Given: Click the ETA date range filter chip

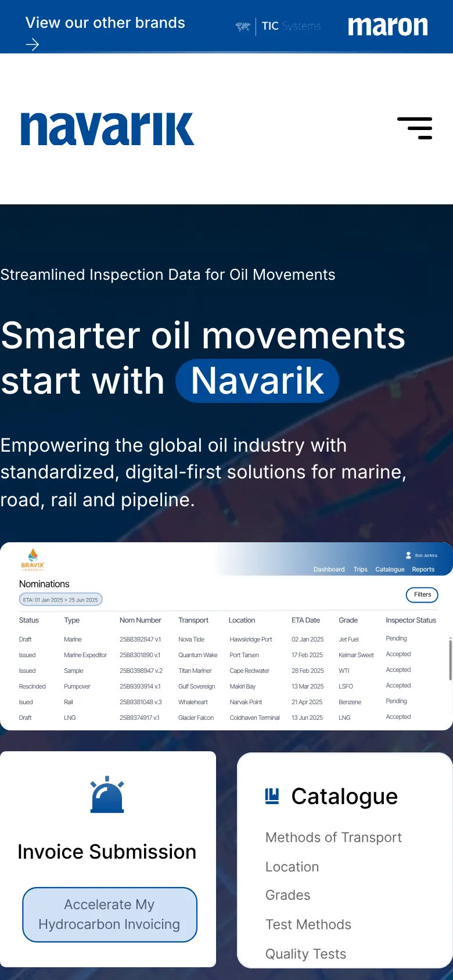Looking at the screenshot, I should click(x=60, y=600).
